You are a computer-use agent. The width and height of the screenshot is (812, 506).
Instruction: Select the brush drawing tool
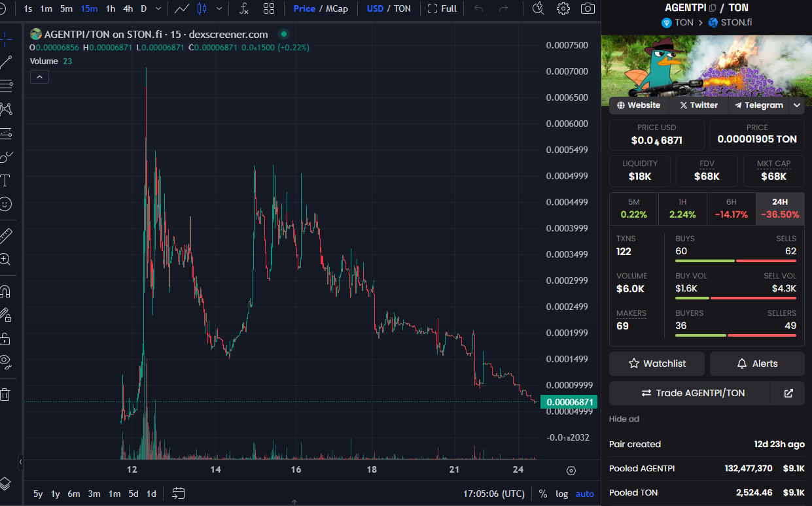5,157
